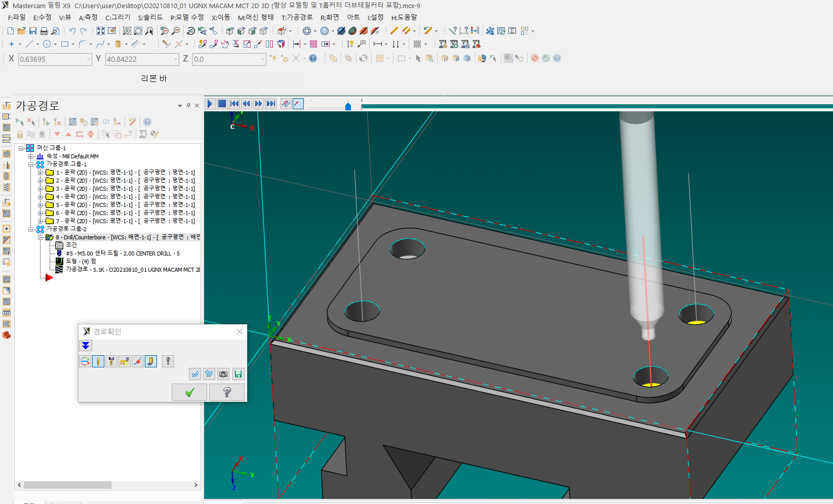Screen dimensions: 833x504
Task: Click the green OK circle in ribbon bar
Action: [546, 58]
